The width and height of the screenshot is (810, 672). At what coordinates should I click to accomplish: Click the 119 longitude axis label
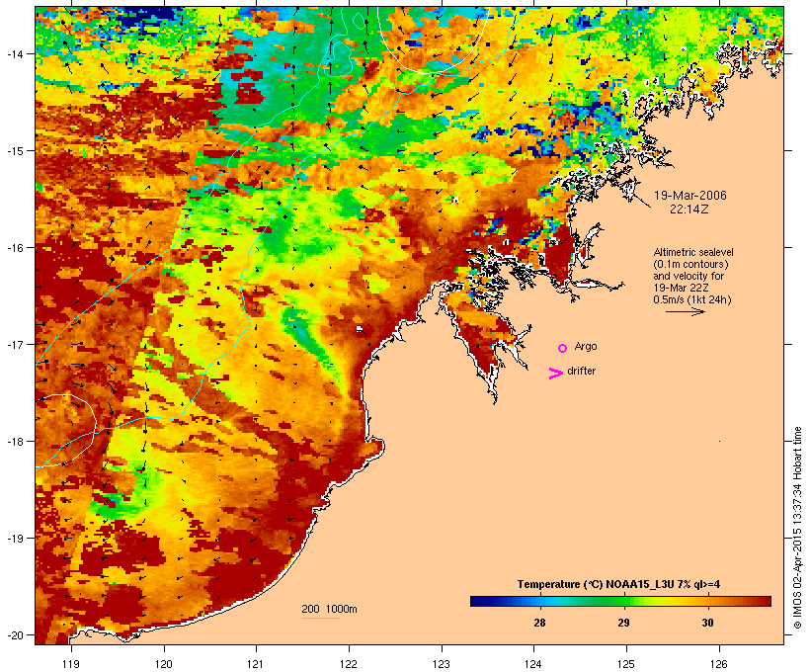coord(71,664)
